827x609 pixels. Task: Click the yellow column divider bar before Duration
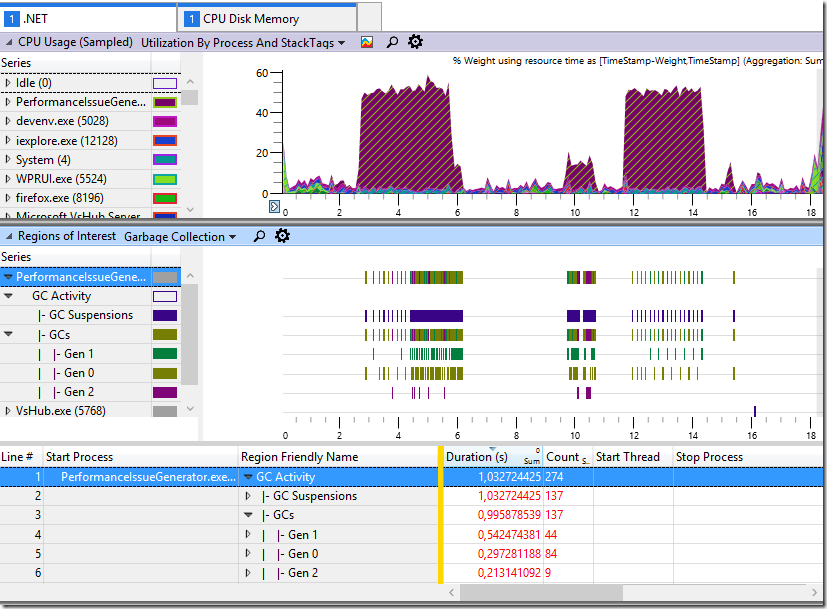(x=440, y=515)
